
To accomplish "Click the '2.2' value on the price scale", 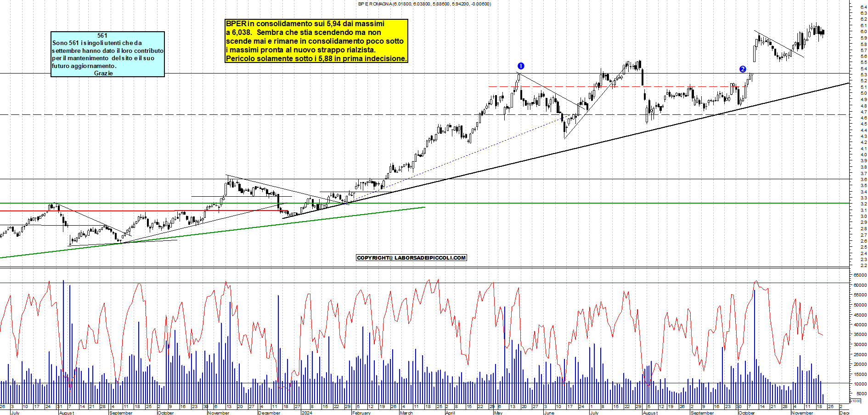I will tap(863, 265).
